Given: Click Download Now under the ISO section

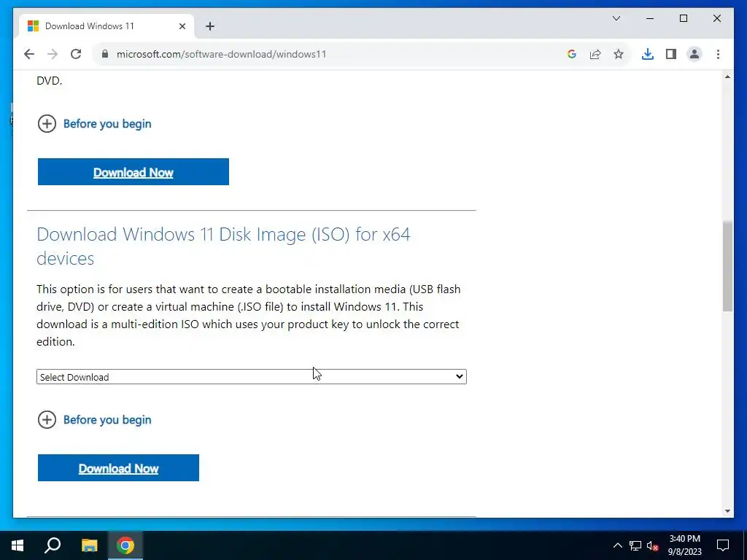Looking at the screenshot, I should click(119, 468).
